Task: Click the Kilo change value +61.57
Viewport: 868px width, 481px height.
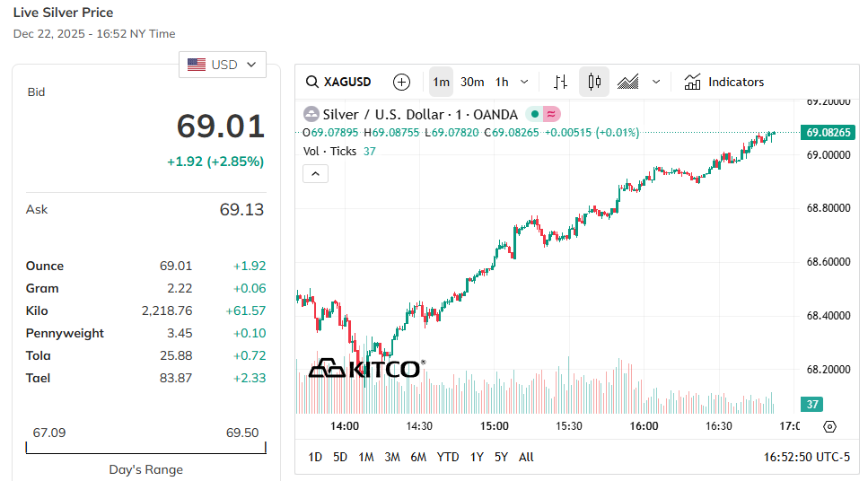Action: coord(246,311)
